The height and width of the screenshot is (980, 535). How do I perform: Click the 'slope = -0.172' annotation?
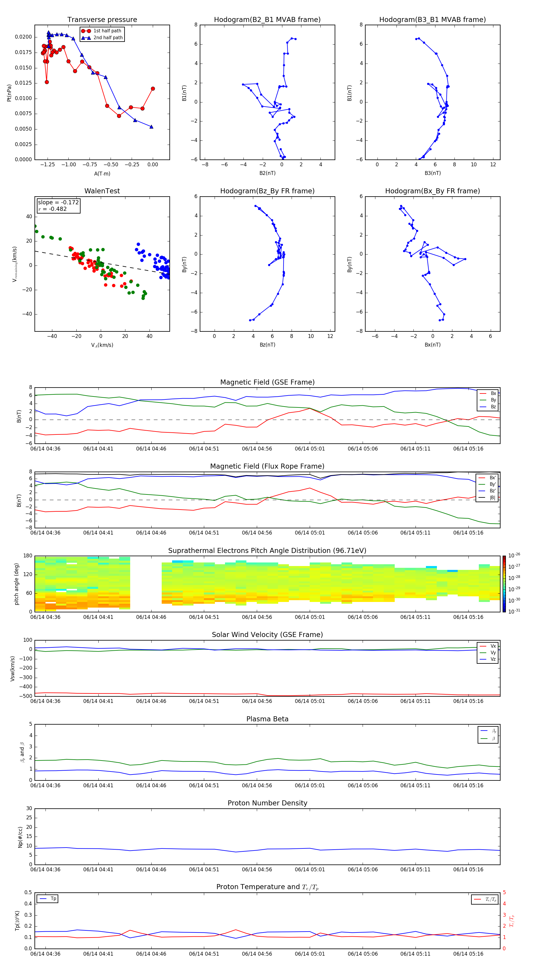point(58,203)
